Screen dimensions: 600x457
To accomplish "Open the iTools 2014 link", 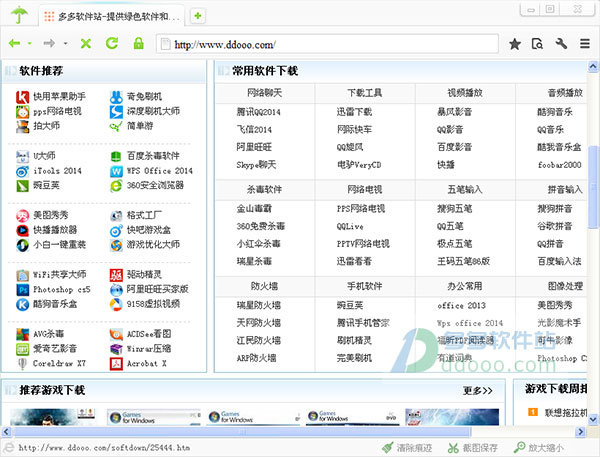I will (57, 171).
